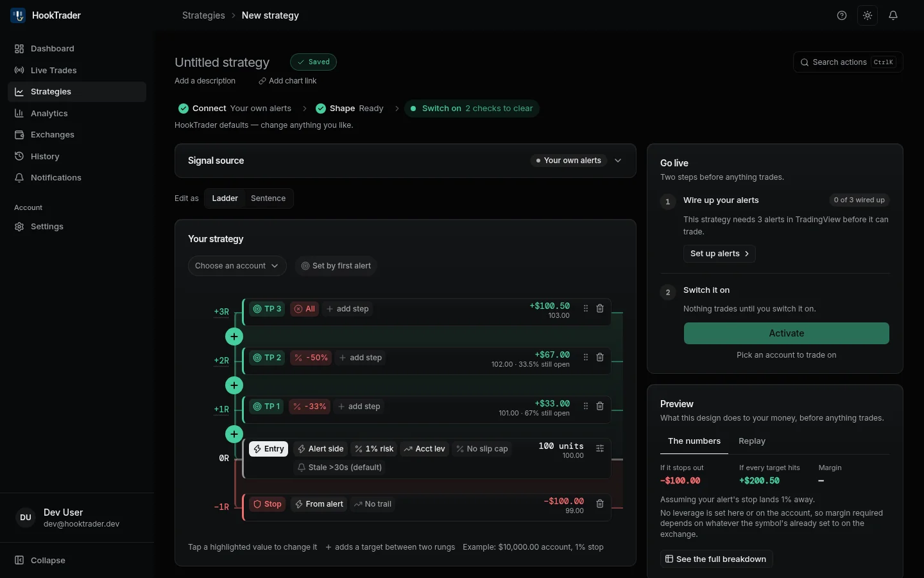Collapse the sidebar with Collapse button
Viewport: 924px width, 578px height.
point(77,561)
